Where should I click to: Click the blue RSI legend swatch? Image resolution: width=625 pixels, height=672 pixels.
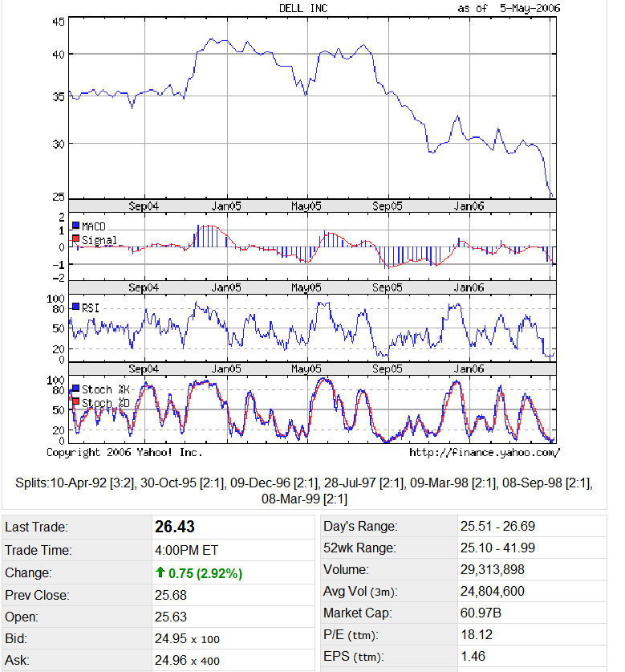point(76,307)
